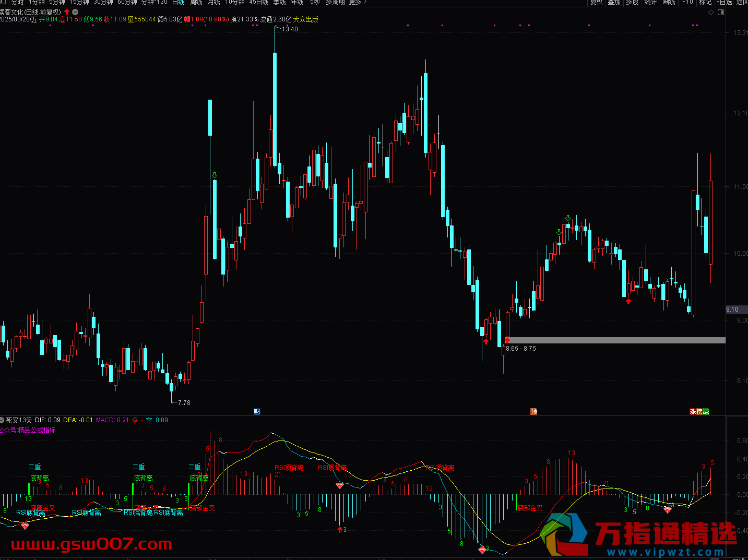Select the 60分钟 period tab

(x=127, y=2)
